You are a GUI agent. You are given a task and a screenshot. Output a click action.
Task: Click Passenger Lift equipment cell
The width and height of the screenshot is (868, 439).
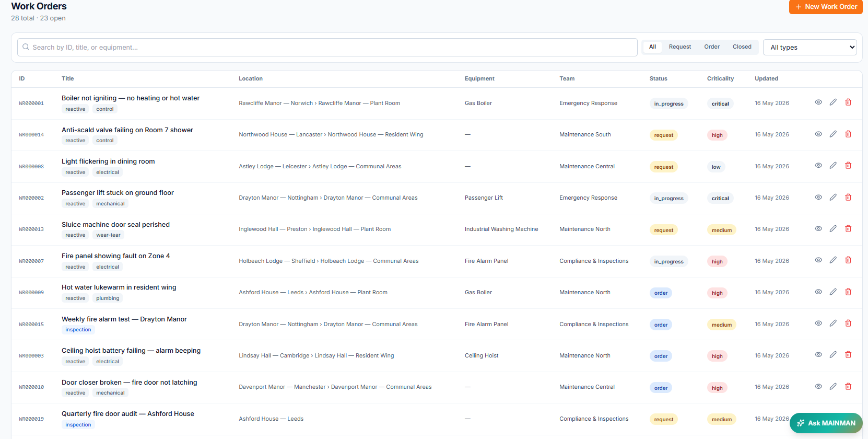click(x=484, y=198)
